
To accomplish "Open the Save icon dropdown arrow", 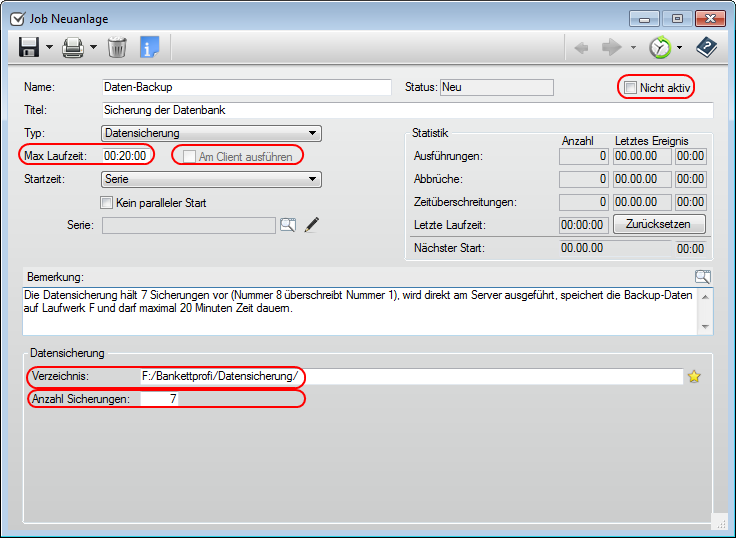I will [x=50, y=47].
